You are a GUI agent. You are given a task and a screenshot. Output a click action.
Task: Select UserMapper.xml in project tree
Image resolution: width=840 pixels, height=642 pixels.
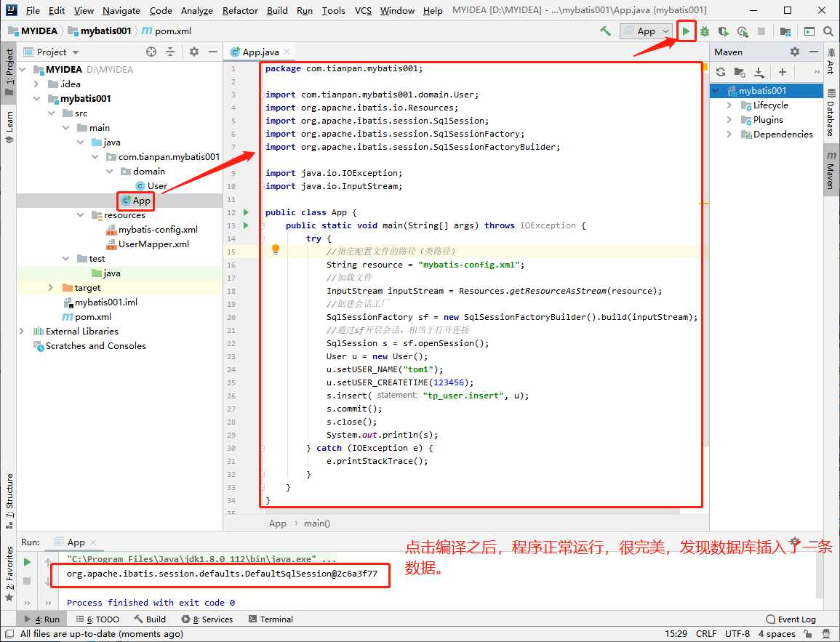tap(148, 244)
